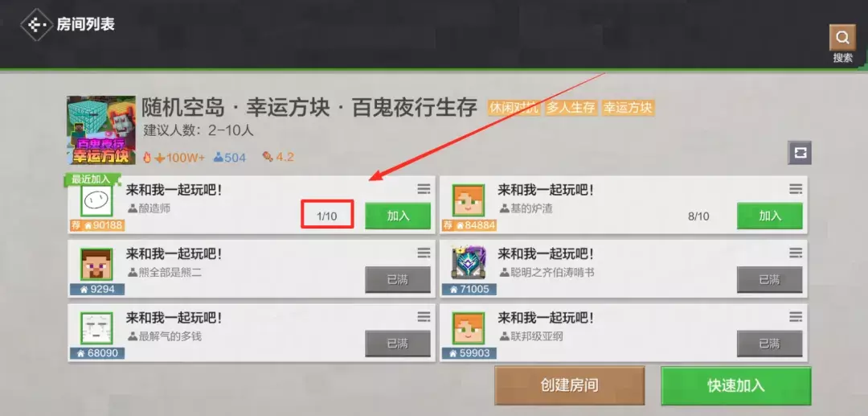Image resolution: width=868 pixels, height=416 pixels.
Task: Click the room number badge 59903
Action: tap(469, 353)
